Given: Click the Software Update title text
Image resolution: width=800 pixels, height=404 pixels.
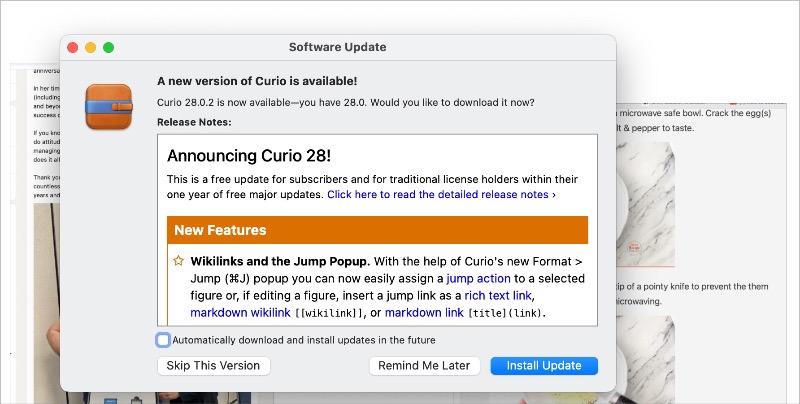Looking at the screenshot, I should (x=337, y=47).
